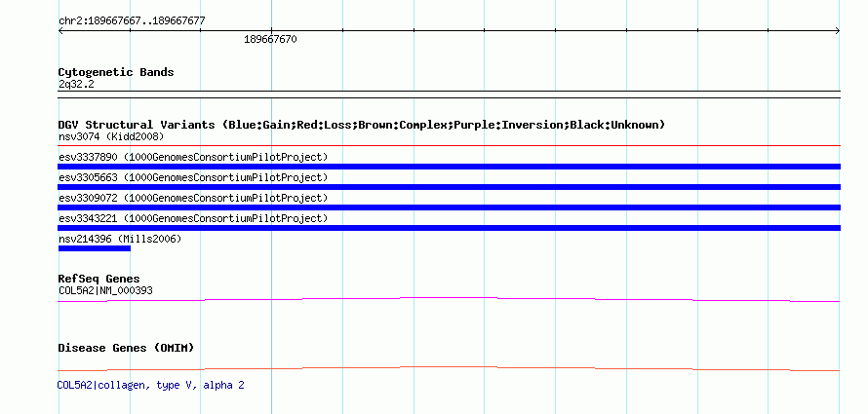This screenshot has height=414, width=868.
Task: Click the short blue nsv214396 gain bar
Action: [94, 248]
